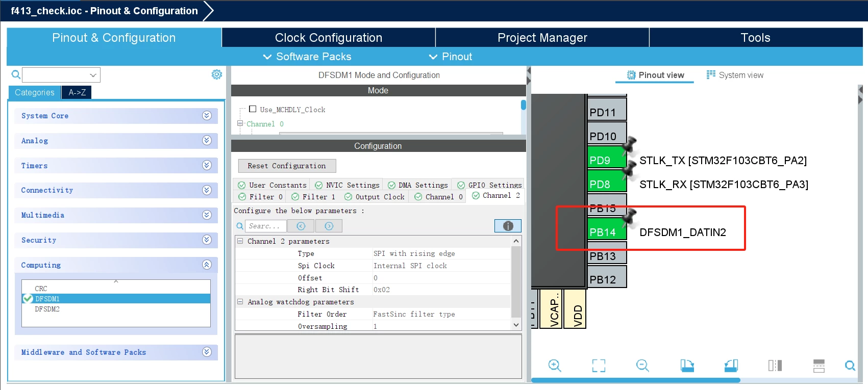Click the zoom in icon in pinout toolbar
The width and height of the screenshot is (868, 390).
555,366
